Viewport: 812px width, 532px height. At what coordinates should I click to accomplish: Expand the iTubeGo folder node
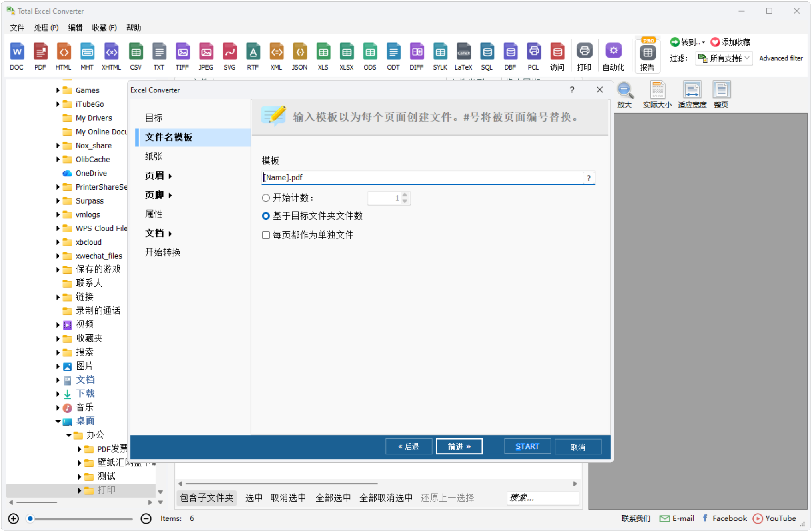[x=58, y=104]
